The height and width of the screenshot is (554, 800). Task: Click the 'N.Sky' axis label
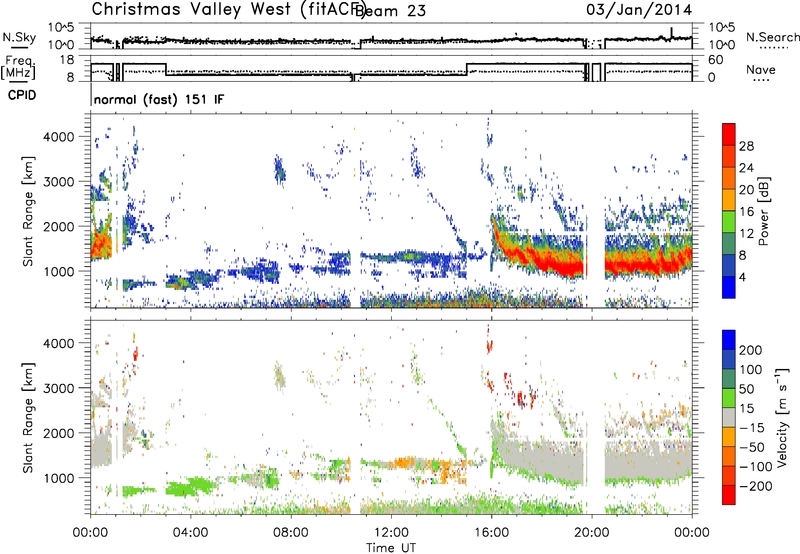pyautogui.click(x=19, y=37)
